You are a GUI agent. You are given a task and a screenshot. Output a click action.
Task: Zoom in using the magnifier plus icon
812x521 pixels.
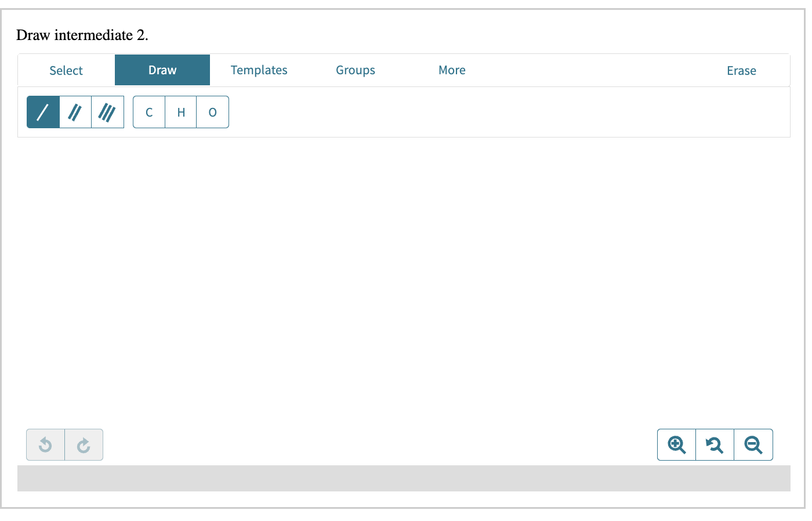tap(676, 444)
